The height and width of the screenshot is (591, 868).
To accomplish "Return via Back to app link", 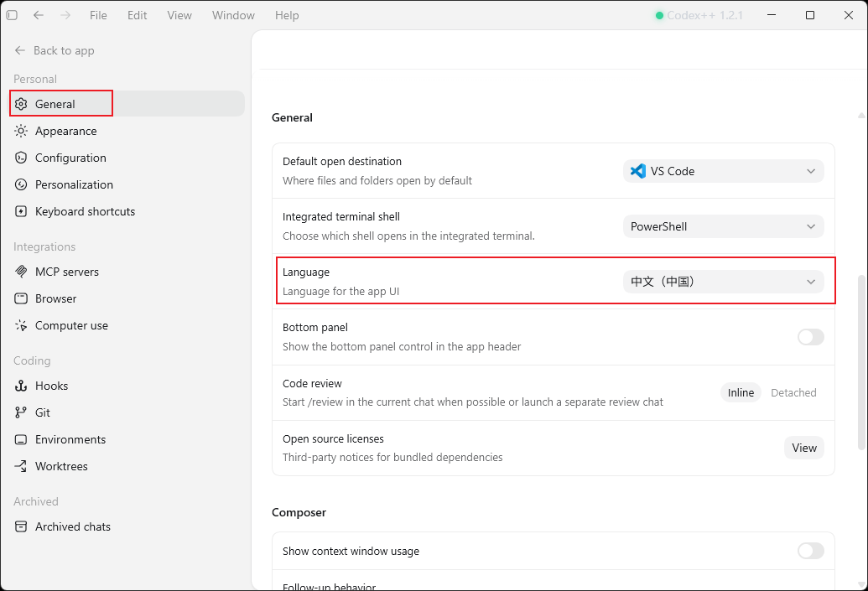I will point(55,50).
